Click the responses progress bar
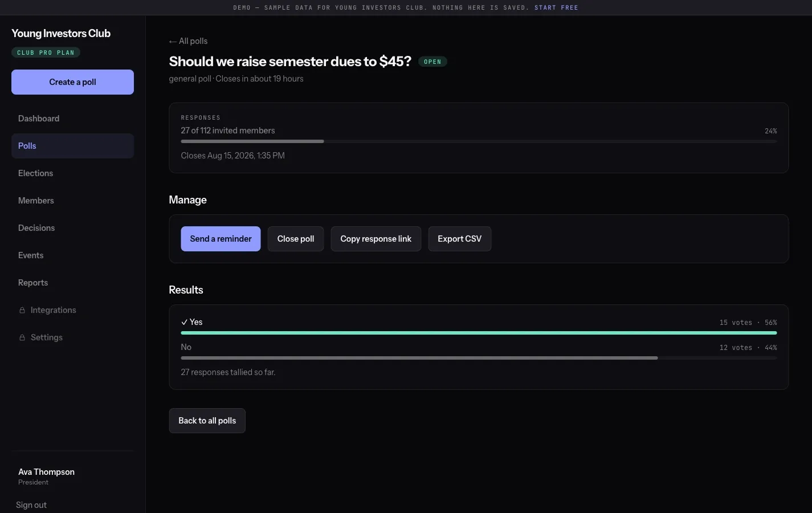The height and width of the screenshot is (513, 812). click(x=479, y=141)
